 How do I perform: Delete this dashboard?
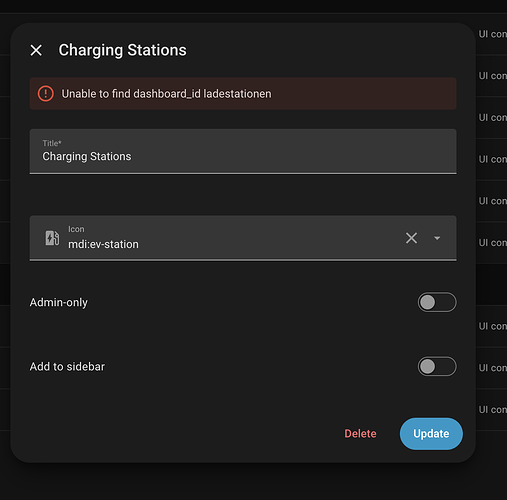[360, 434]
